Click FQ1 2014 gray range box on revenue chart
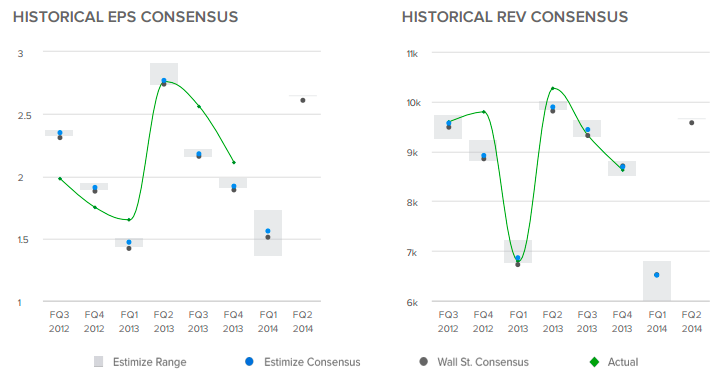The width and height of the screenshot is (719, 379). coord(657,281)
